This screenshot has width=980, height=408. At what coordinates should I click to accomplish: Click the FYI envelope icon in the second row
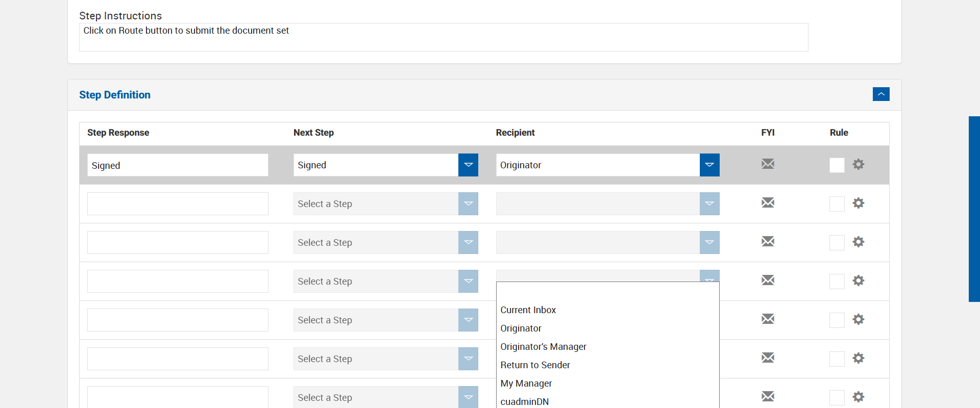coord(768,202)
